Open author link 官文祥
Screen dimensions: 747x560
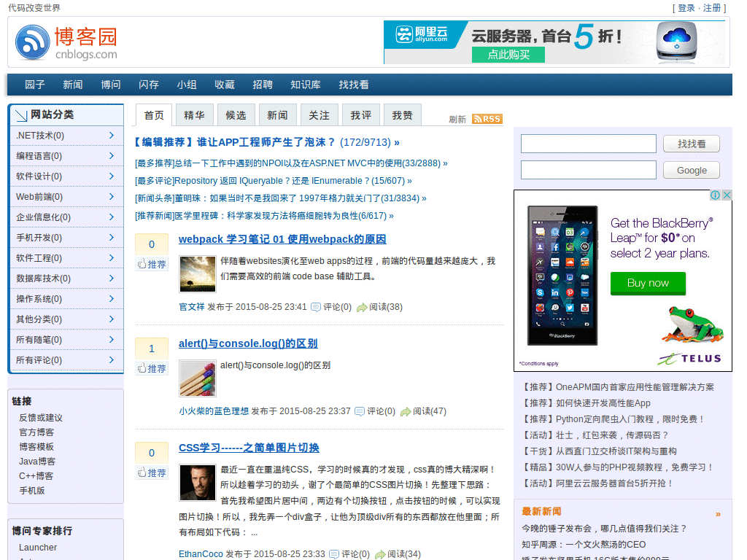click(x=192, y=307)
